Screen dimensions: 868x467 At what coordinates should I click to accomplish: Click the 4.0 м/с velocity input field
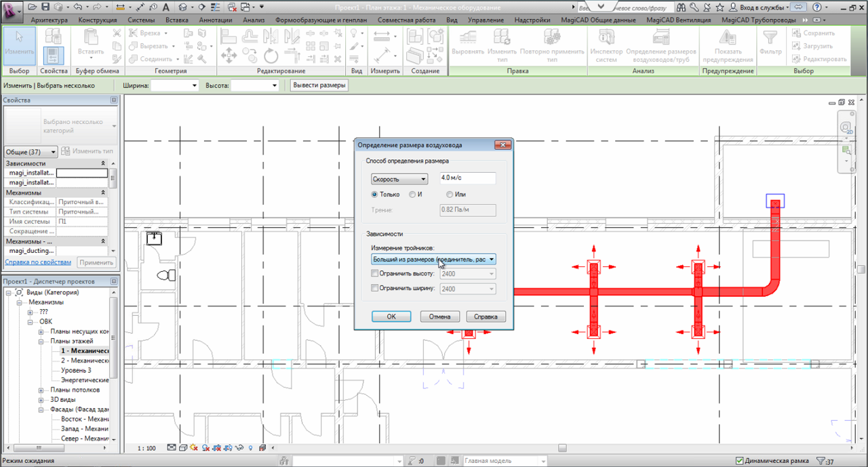tap(467, 178)
